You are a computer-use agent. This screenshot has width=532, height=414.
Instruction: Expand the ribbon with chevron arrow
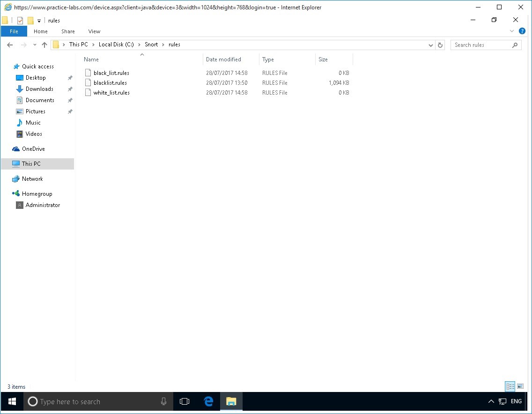tap(512, 31)
